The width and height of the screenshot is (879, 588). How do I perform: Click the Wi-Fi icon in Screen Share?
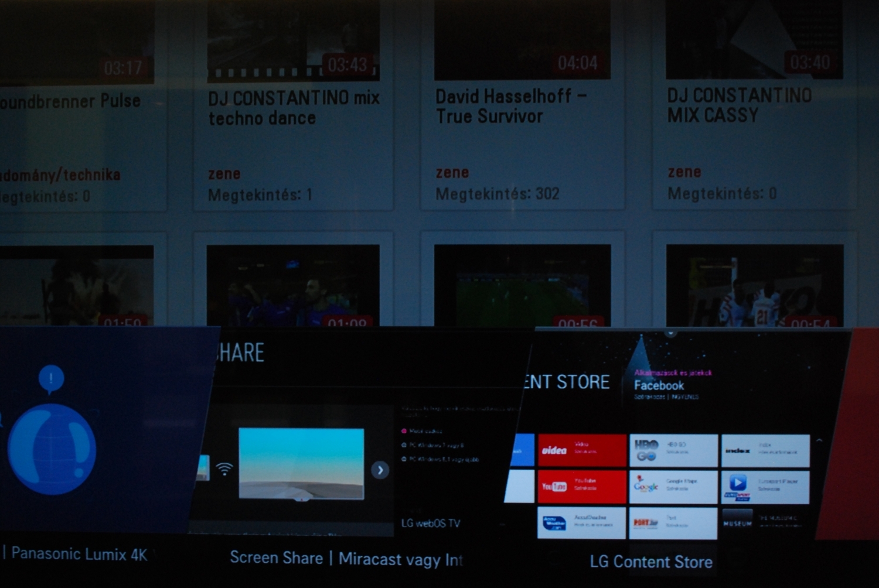(x=224, y=469)
